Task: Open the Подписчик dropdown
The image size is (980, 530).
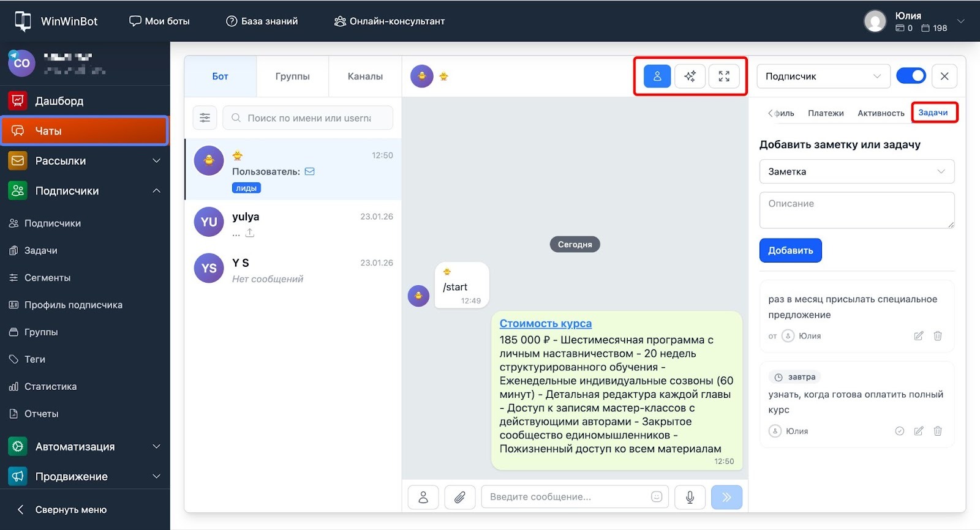Action: coord(823,77)
